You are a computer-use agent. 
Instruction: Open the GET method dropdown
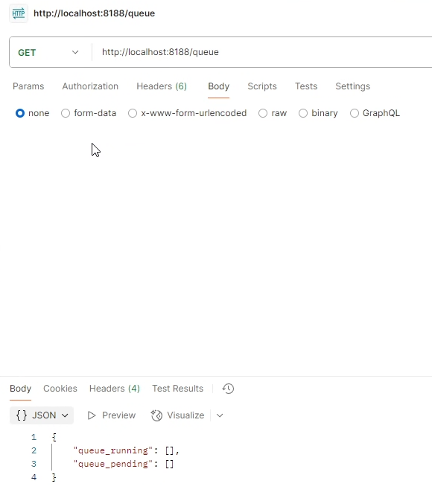(48, 52)
